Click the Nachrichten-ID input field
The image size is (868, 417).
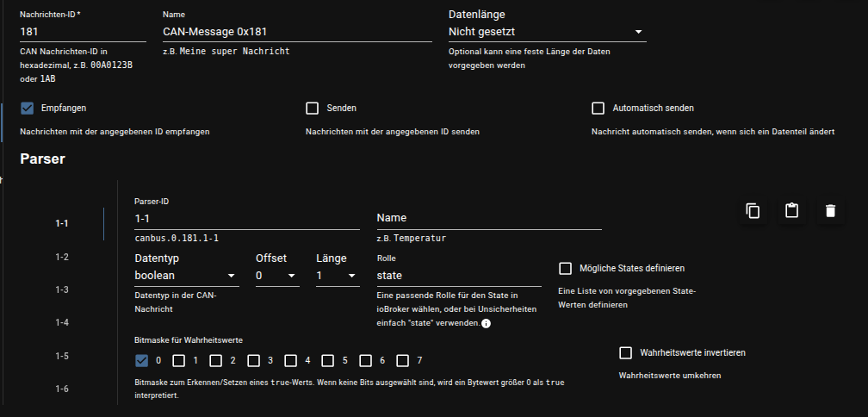click(83, 32)
